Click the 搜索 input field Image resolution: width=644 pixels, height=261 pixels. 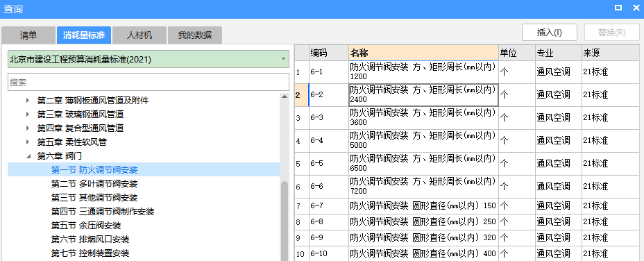coord(149,82)
